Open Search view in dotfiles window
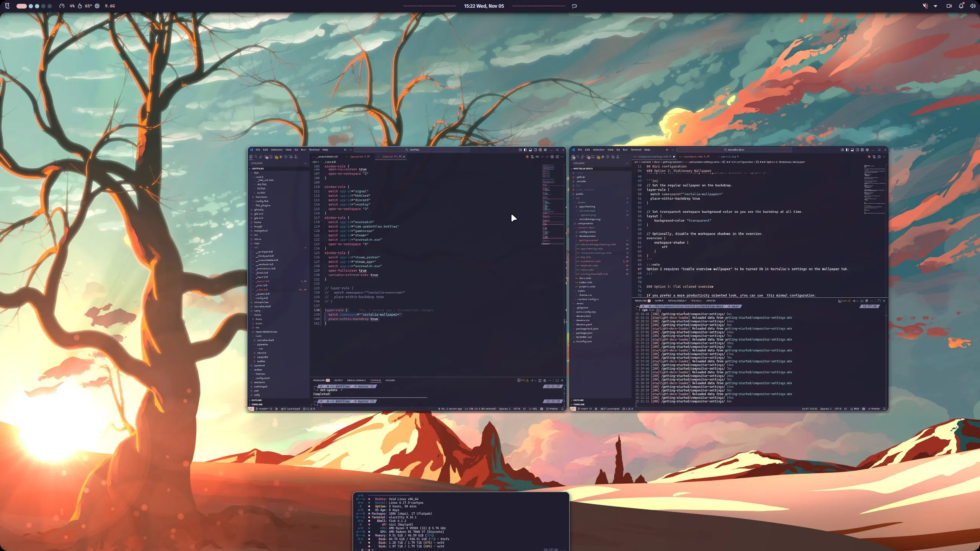 click(x=256, y=157)
